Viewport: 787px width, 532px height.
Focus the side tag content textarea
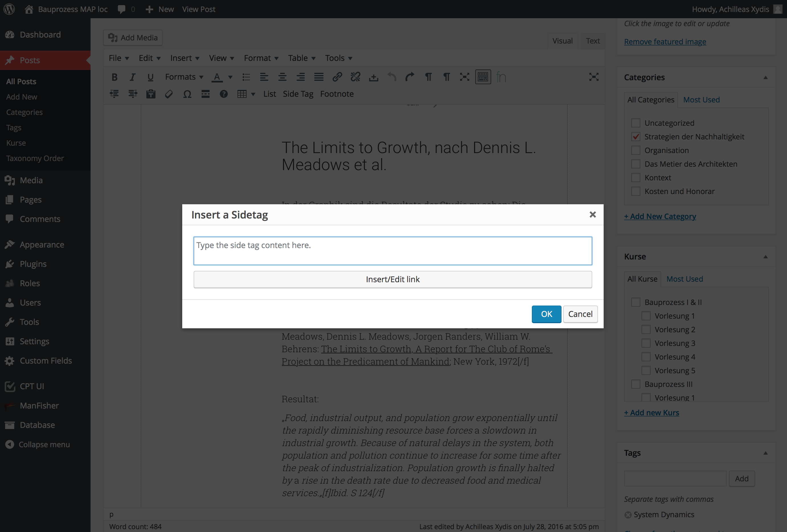[x=392, y=251]
